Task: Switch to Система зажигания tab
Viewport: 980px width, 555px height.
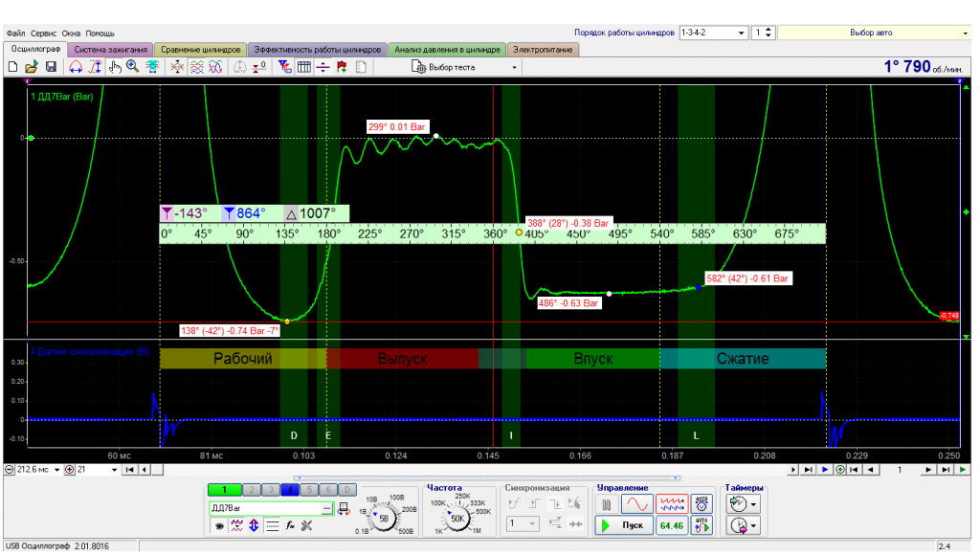Action: pos(111,50)
